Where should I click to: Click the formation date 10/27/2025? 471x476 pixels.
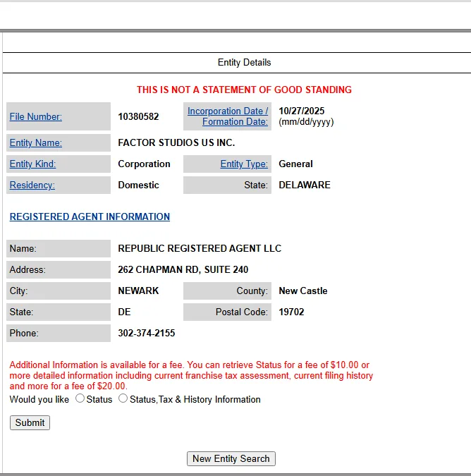[x=302, y=111]
